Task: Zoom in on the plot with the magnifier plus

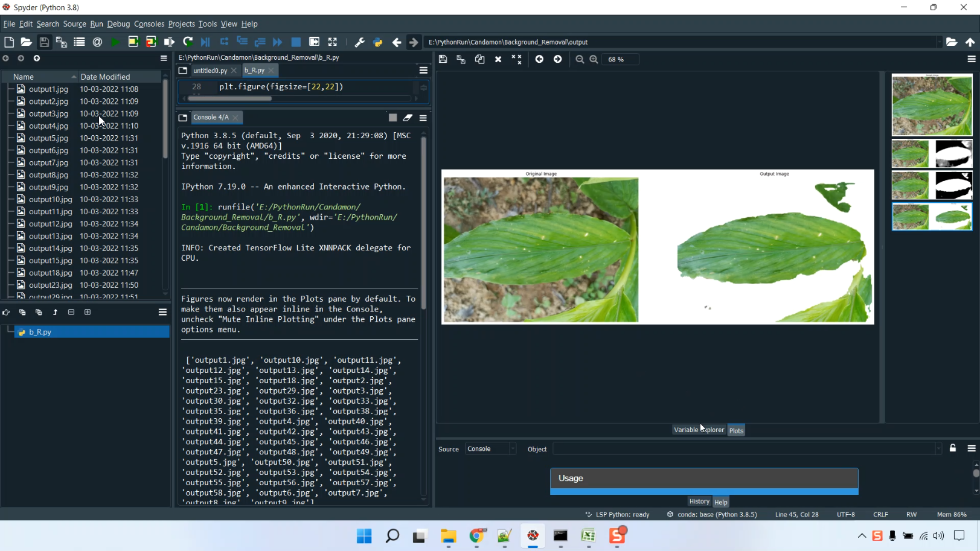Action: pos(594,59)
